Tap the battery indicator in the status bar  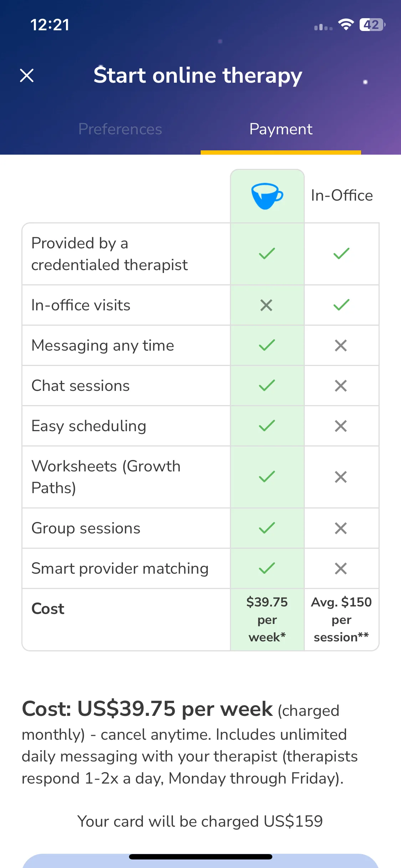click(372, 25)
